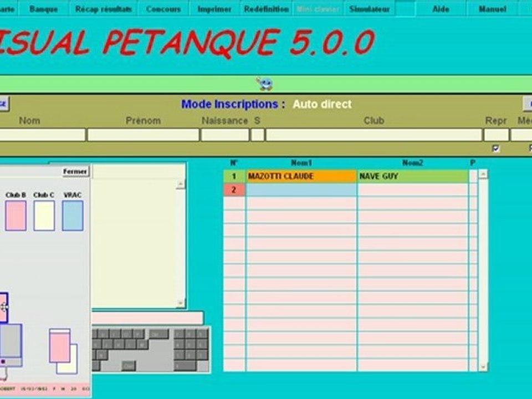Open the Simulateur menu
Image resolution: width=532 pixels, height=399 pixels.
click(369, 9)
